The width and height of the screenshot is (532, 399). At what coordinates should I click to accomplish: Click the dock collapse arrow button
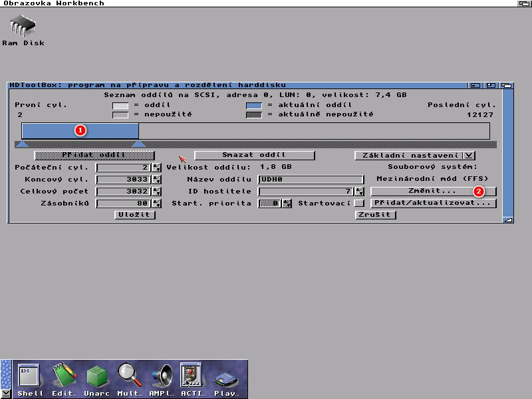point(6,392)
